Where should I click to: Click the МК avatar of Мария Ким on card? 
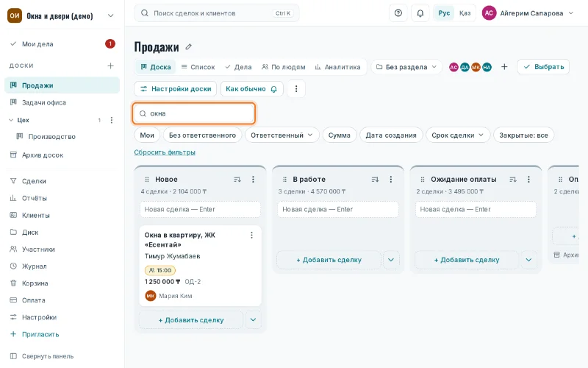point(151,296)
